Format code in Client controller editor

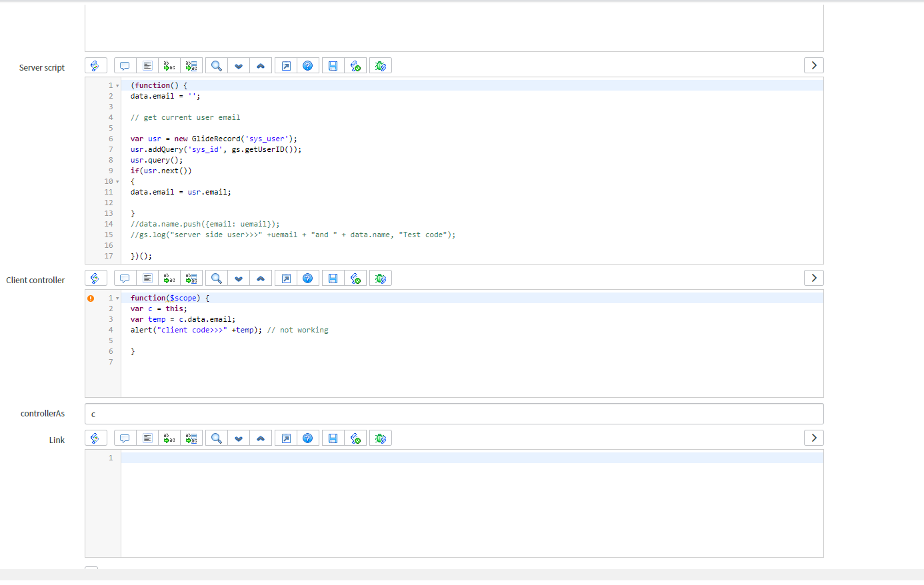147,279
